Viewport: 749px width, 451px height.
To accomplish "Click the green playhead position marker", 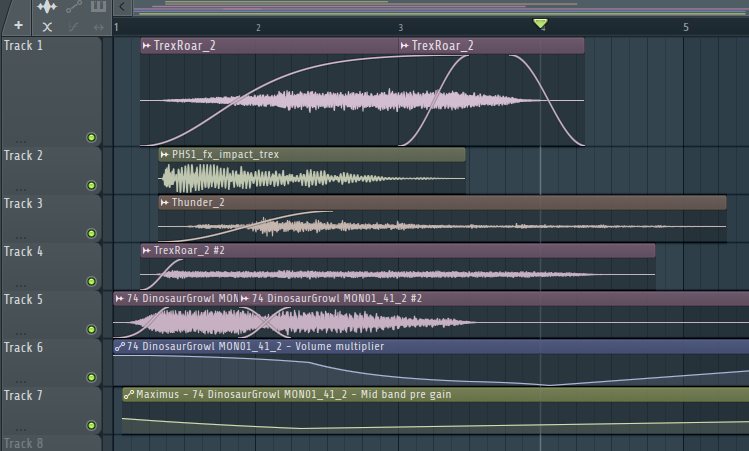I will 540,23.
